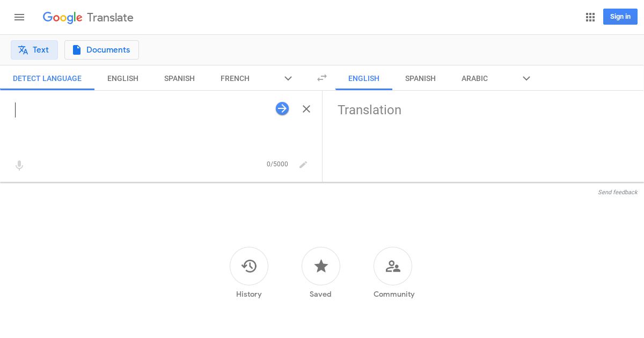Click the Translation output placeholder
The height and width of the screenshot is (338, 644).
369,110
